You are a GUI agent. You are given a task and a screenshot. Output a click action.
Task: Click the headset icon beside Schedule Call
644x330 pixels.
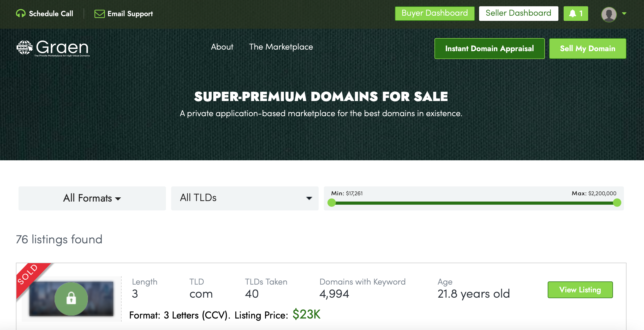click(21, 14)
